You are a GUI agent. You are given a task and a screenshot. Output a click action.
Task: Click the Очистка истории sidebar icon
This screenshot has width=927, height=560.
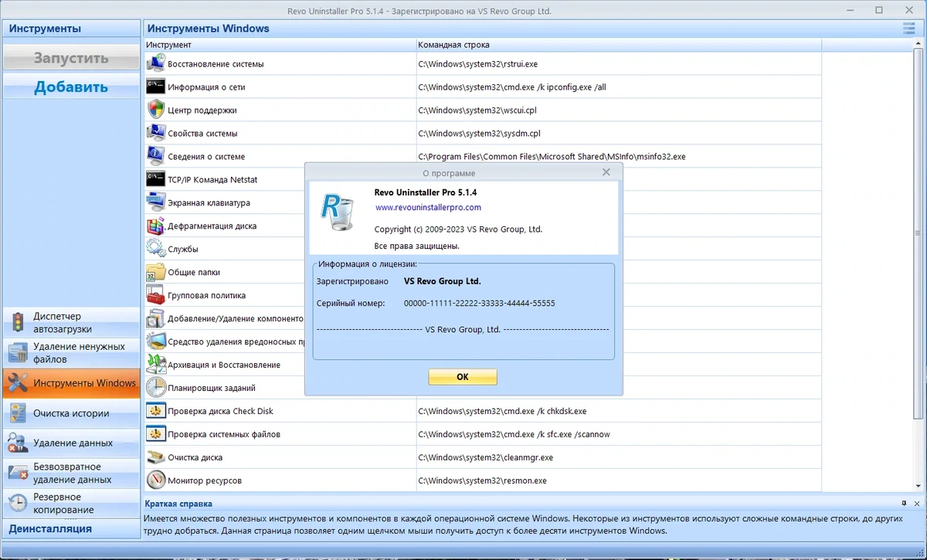18,413
